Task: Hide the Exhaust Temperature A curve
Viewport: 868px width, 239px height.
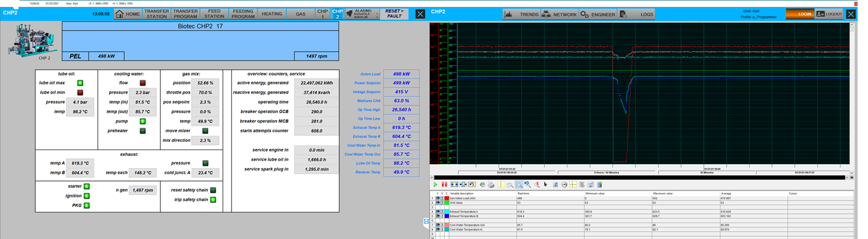Action: pyautogui.click(x=437, y=212)
